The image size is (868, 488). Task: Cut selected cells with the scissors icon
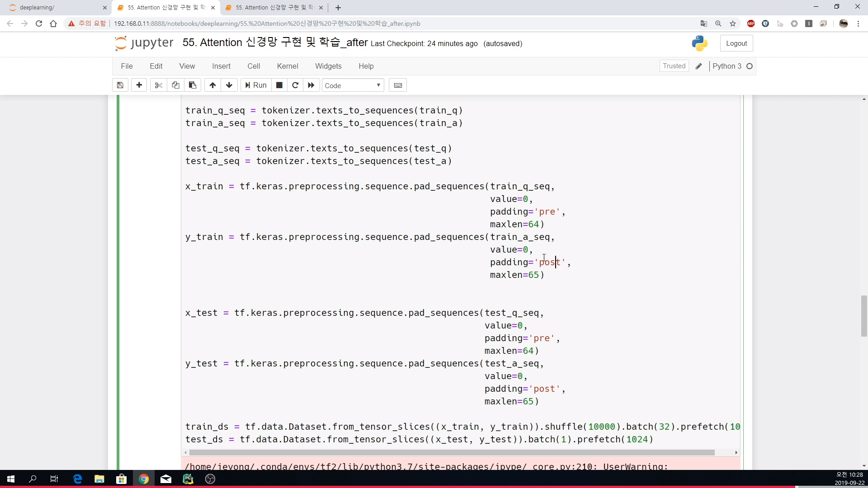[158, 85]
